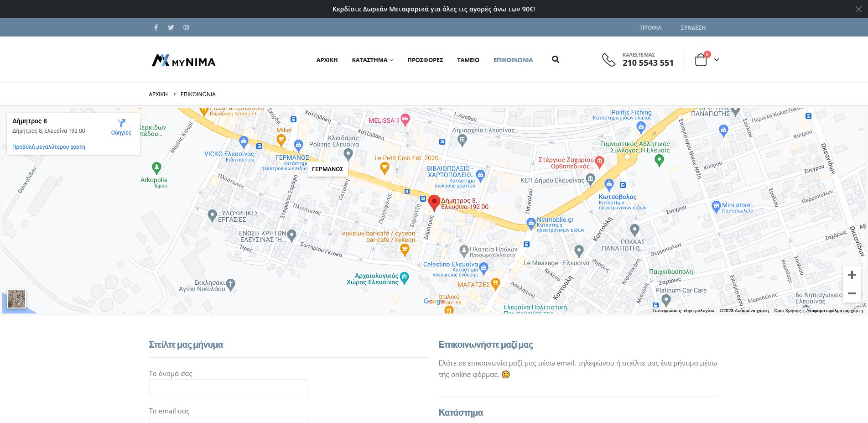Open the 'Προβολή μεγαλύτερου χάρτη' link
Viewport: 868px width, 423px height.
pyautogui.click(x=49, y=147)
